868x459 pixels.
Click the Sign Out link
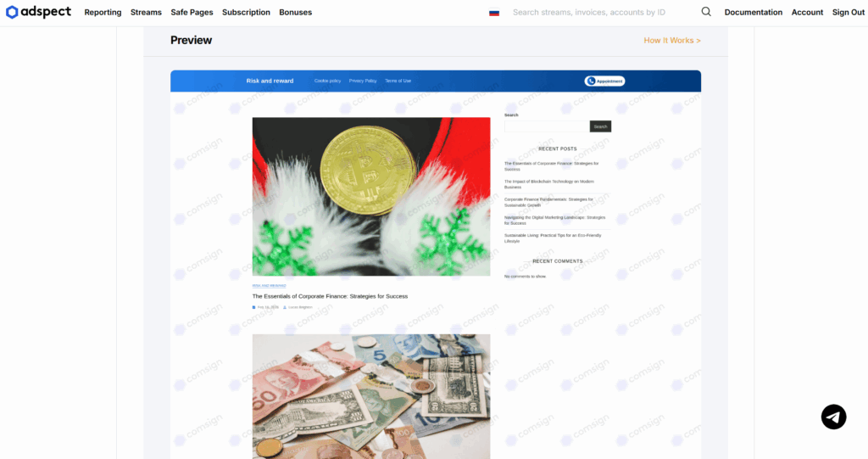[x=848, y=12]
